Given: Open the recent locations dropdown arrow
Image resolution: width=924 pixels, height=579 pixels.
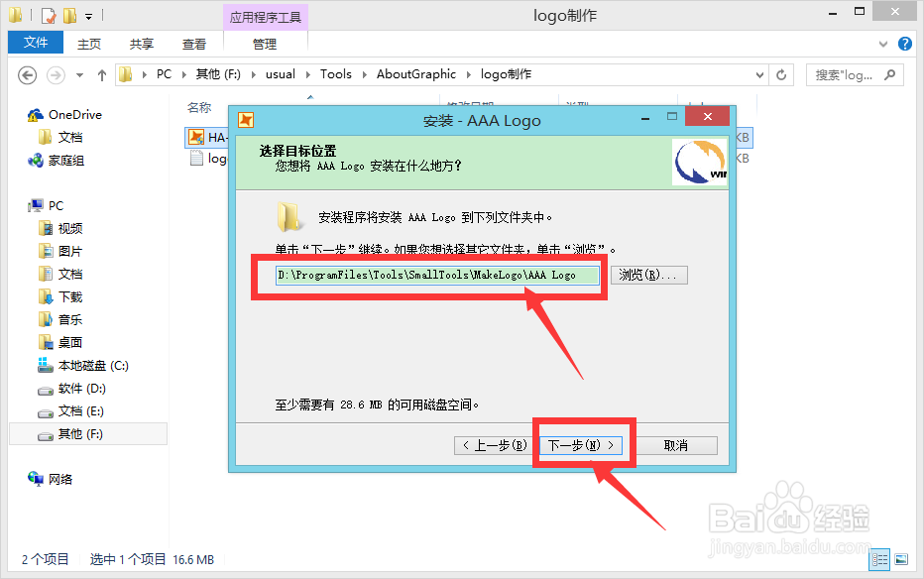Looking at the screenshot, I should 79,75.
